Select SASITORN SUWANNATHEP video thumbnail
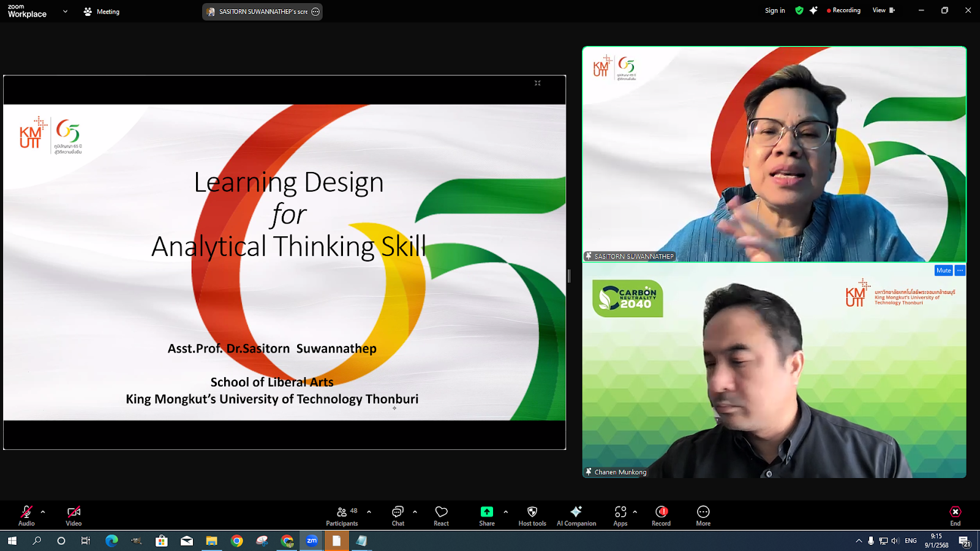 (x=774, y=154)
